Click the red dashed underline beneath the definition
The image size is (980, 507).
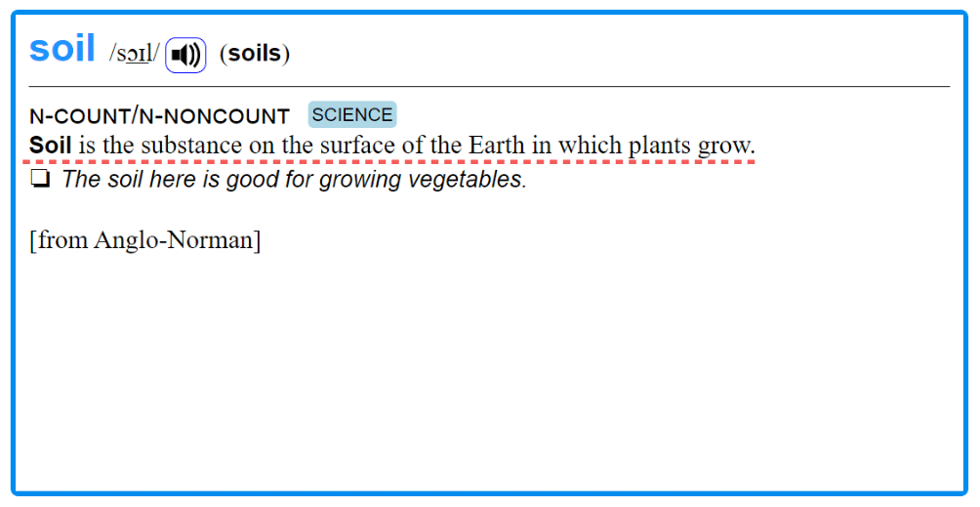(388, 161)
